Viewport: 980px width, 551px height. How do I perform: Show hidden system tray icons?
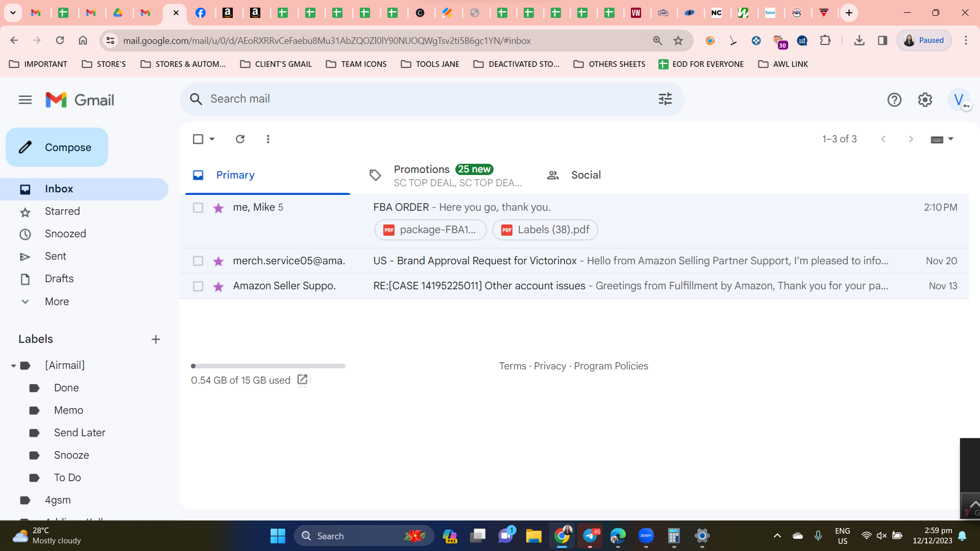pyautogui.click(x=777, y=536)
